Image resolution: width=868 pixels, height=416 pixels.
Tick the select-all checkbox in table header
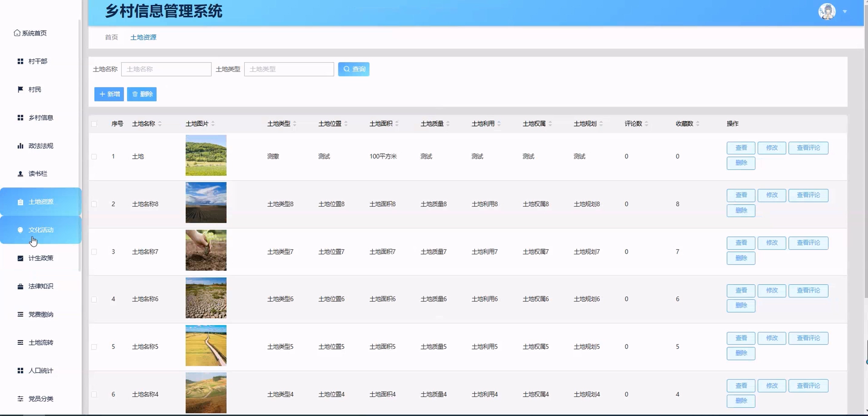[94, 124]
